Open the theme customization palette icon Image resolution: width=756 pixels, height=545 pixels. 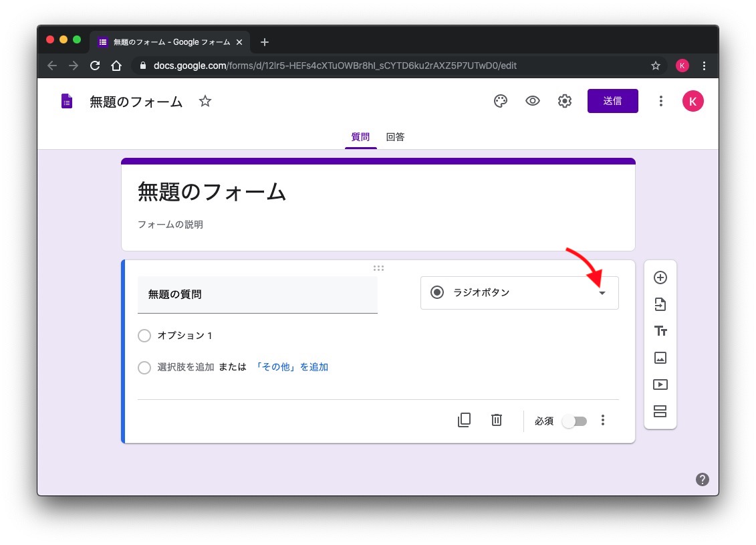pyautogui.click(x=500, y=101)
